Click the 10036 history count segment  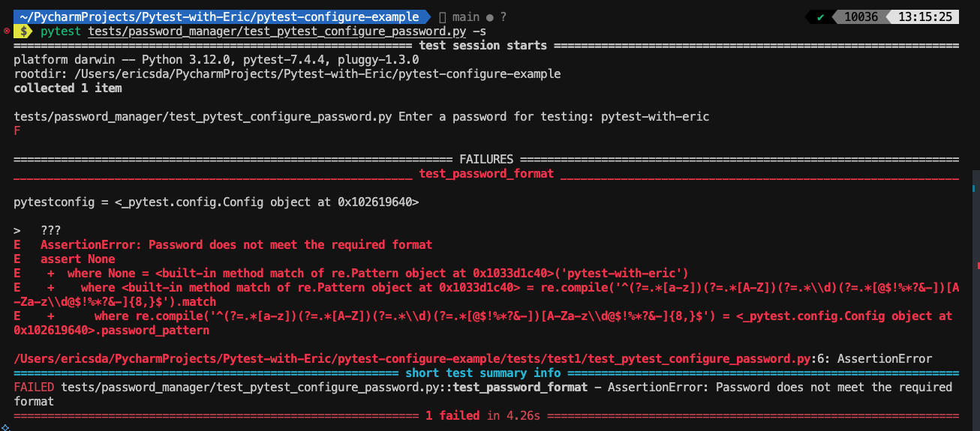[x=861, y=16]
